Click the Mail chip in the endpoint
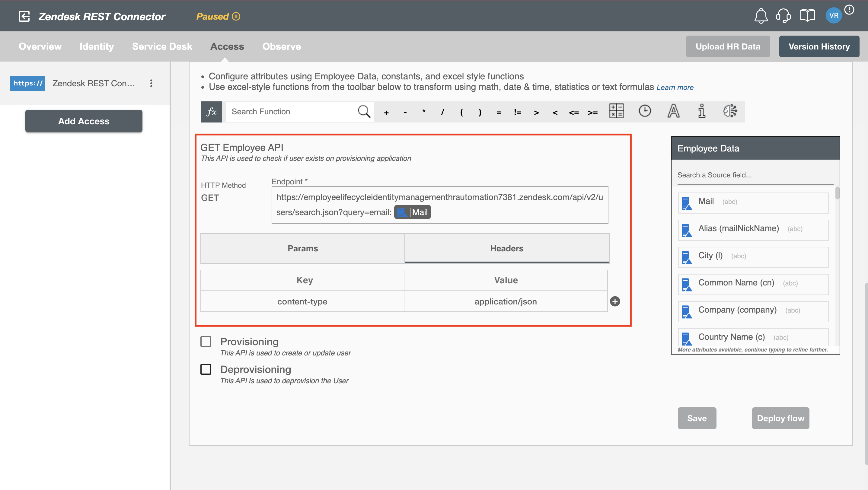The width and height of the screenshot is (868, 490). 413,212
